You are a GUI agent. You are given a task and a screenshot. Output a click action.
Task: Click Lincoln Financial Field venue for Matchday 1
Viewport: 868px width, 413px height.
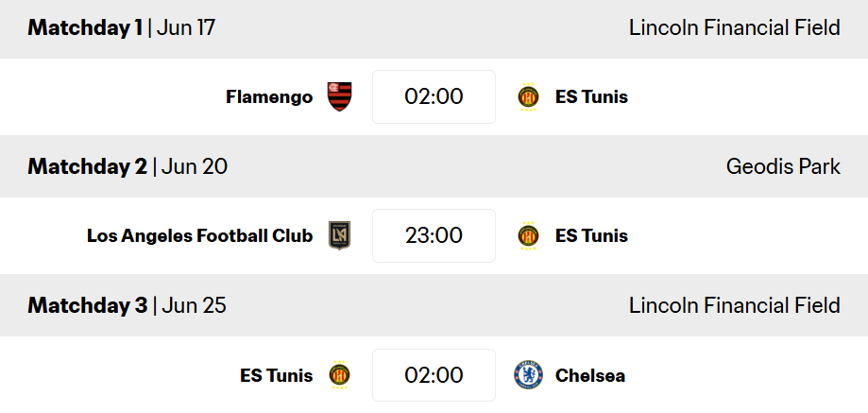pyautogui.click(x=735, y=27)
